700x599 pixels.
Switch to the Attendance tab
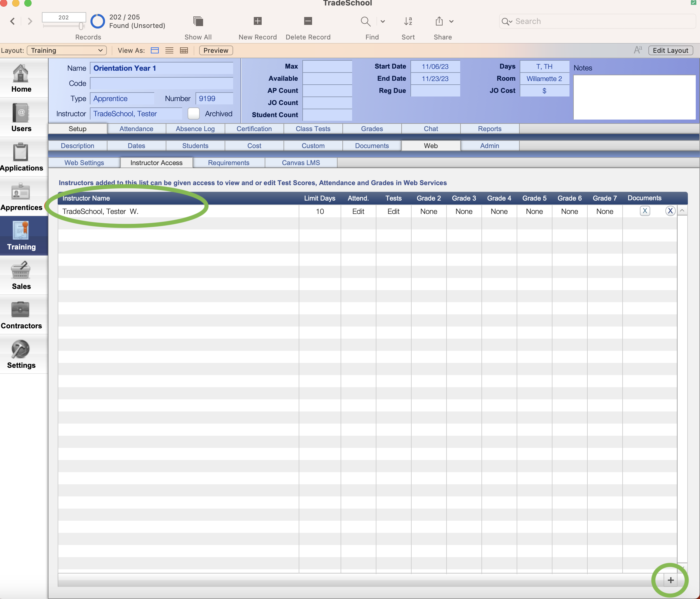coord(136,129)
